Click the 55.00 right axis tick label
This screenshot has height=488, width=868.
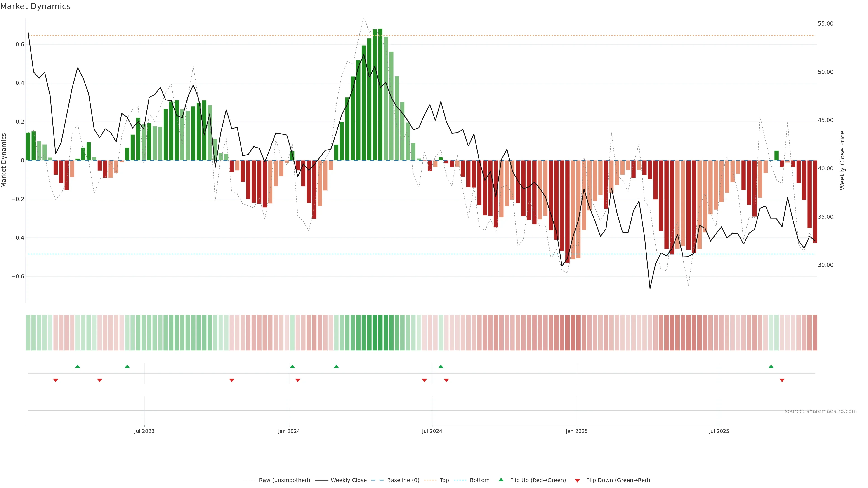pos(825,23)
